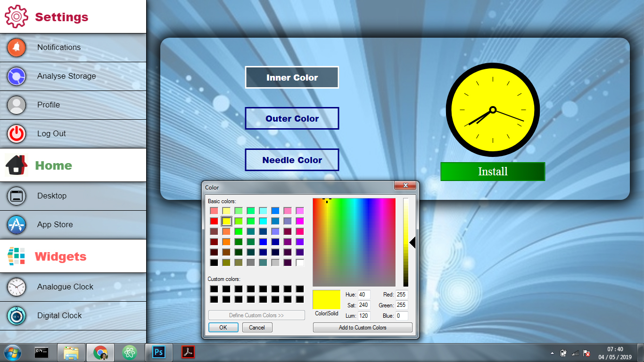Pick the red basic color swatch
The image size is (644, 362).
[x=214, y=221]
